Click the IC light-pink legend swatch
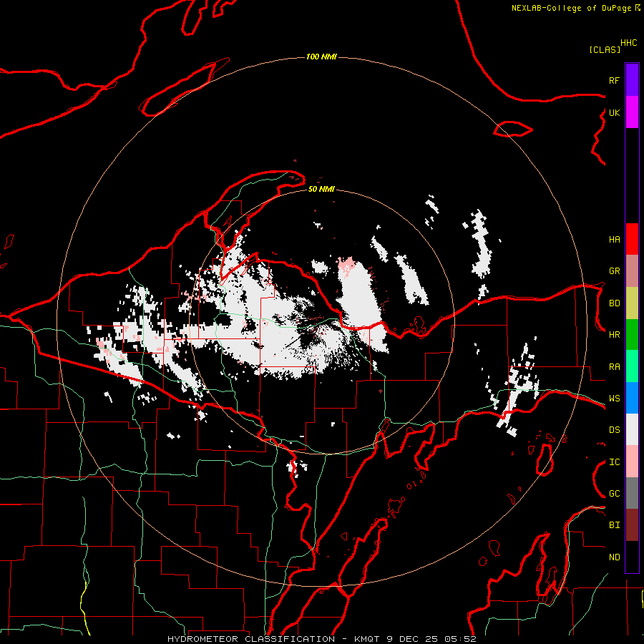644x644 pixels. pyautogui.click(x=632, y=462)
